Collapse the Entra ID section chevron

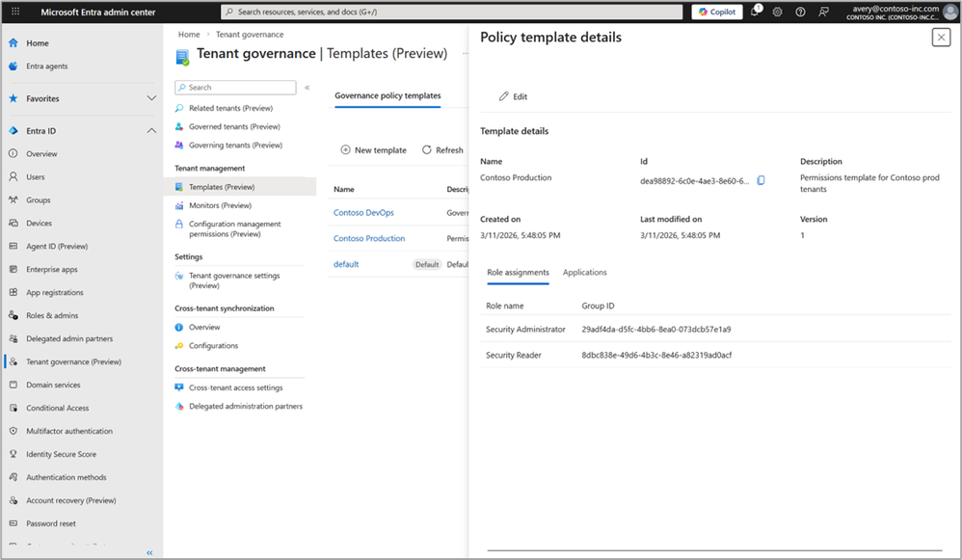pos(151,131)
